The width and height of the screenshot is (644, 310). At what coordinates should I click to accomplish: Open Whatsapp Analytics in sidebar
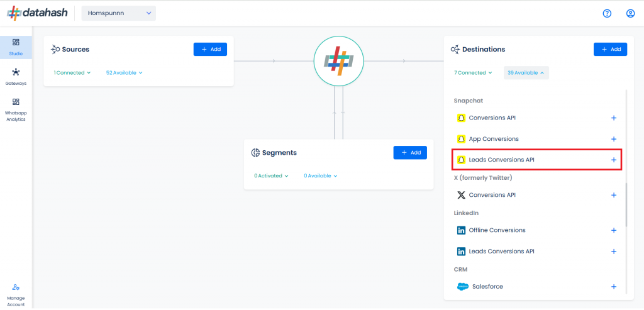tap(16, 109)
